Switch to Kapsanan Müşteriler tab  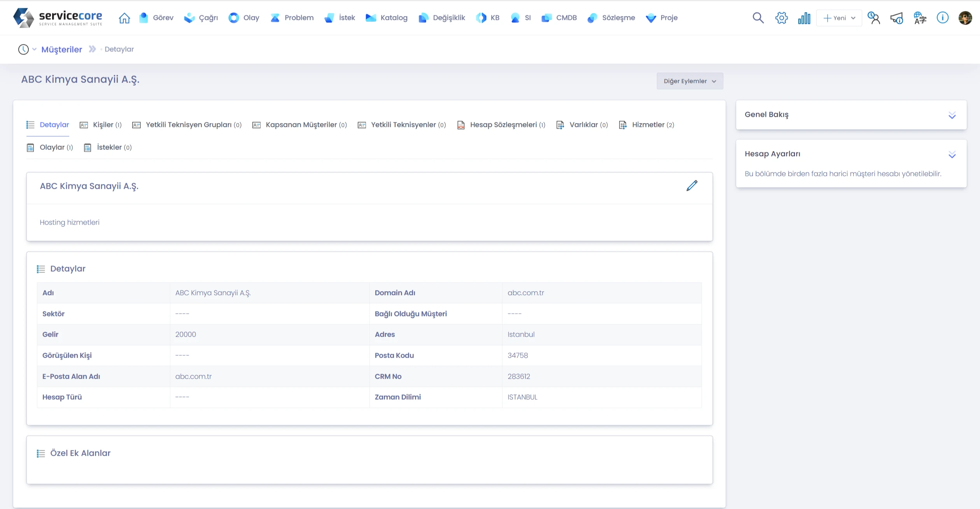pyautogui.click(x=299, y=125)
